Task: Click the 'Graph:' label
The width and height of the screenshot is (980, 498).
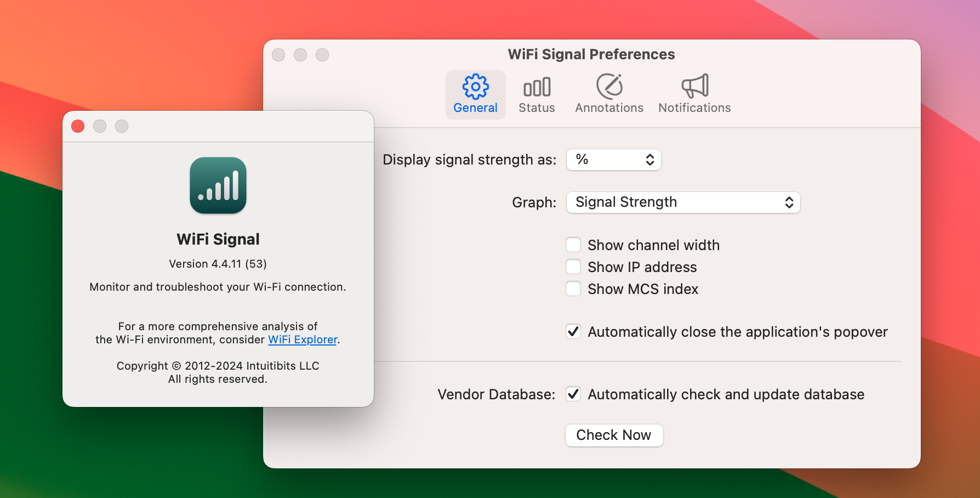Action: point(534,202)
